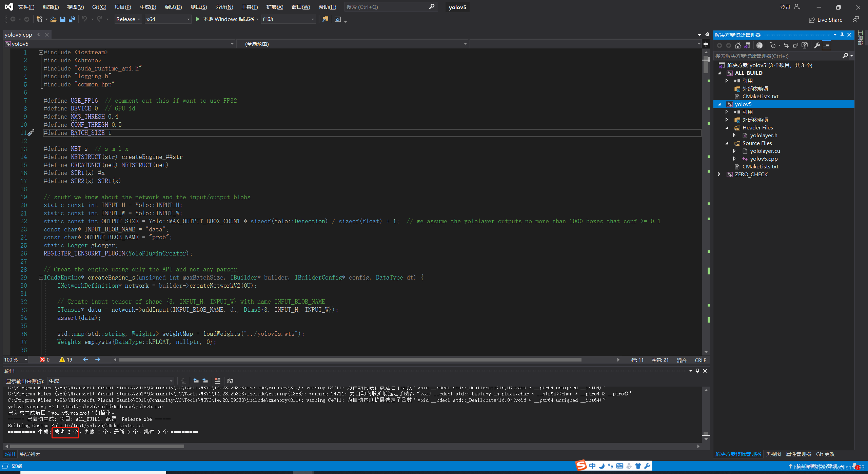Toggle Show All Files in Solution Explorer
Image resolution: width=868 pixels, height=474 pixels.
coord(805,45)
